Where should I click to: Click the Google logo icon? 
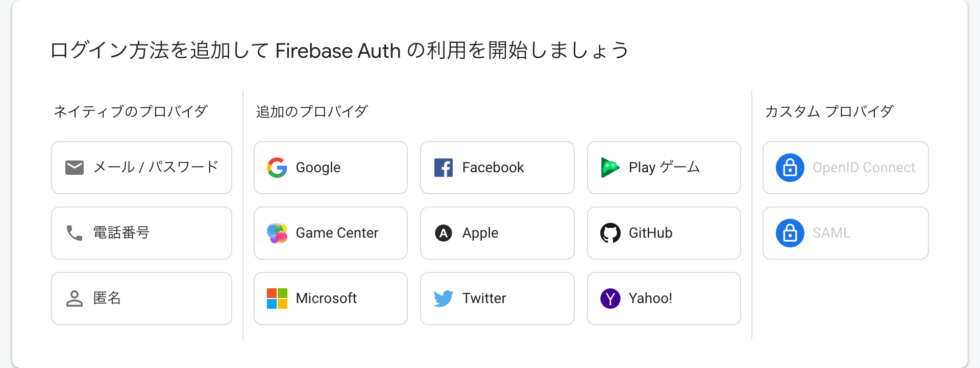click(x=277, y=168)
